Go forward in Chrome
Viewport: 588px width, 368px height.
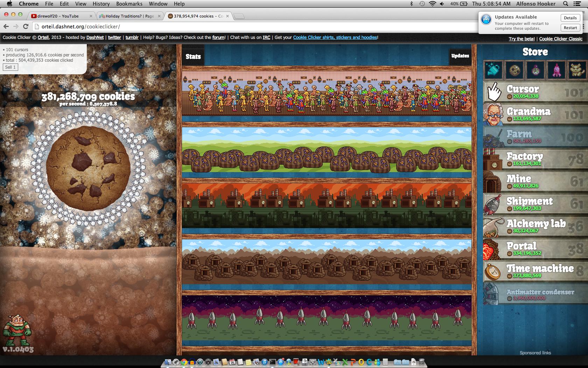click(16, 27)
